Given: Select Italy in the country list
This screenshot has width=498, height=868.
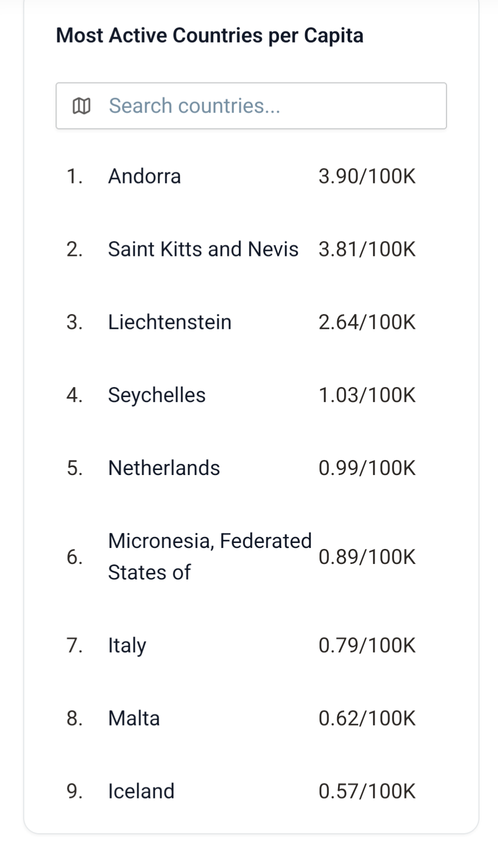Looking at the screenshot, I should [x=127, y=645].
